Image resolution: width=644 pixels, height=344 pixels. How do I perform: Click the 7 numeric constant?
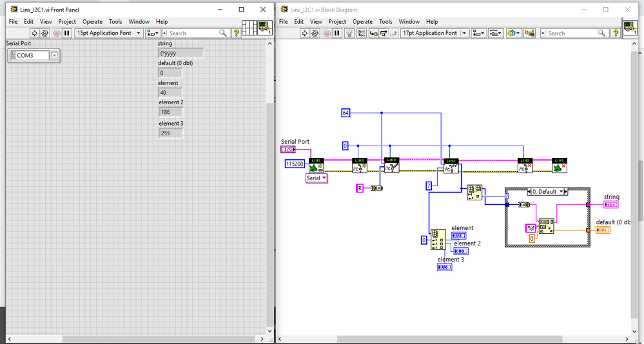coord(429,186)
